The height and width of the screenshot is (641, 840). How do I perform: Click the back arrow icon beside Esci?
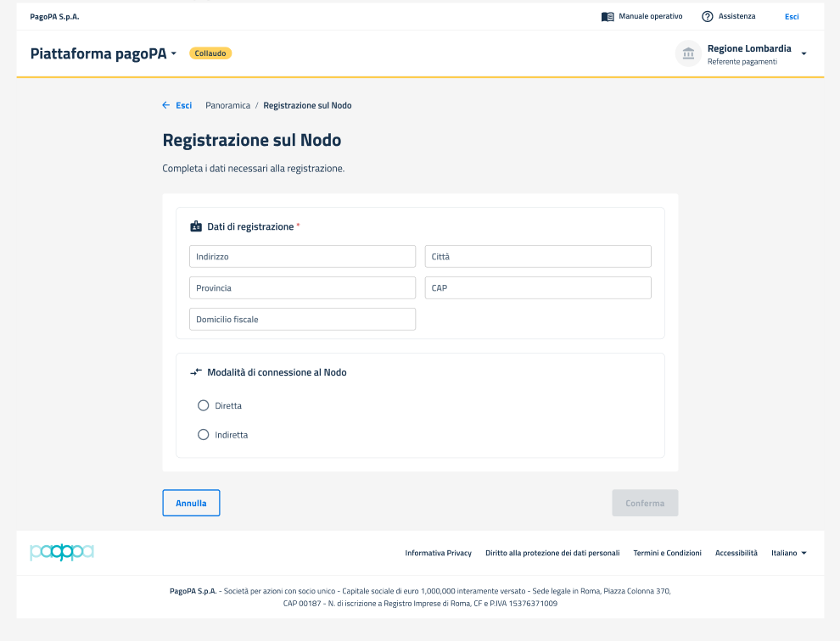(x=166, y=105)
